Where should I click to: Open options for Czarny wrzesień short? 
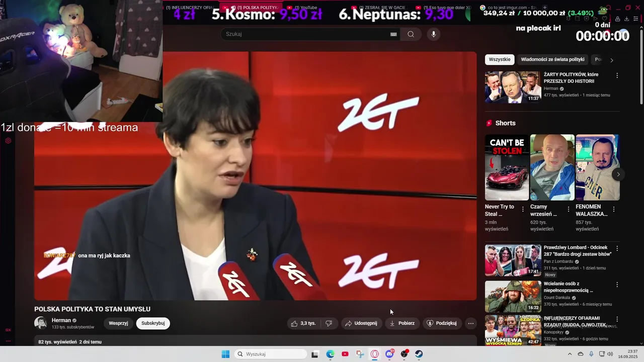pyautogui.click(x=569, y=209)
